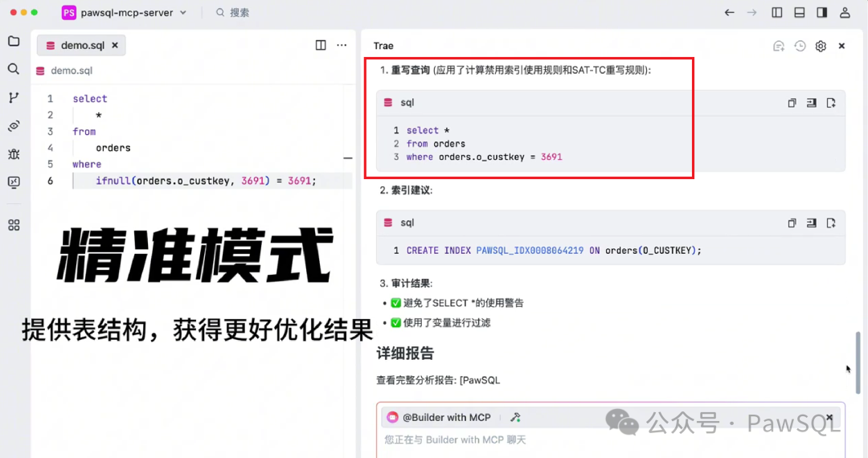Click the 'orders' table name on line 4
This screenshot has height=458, width=868.
[x=113, y=148]
